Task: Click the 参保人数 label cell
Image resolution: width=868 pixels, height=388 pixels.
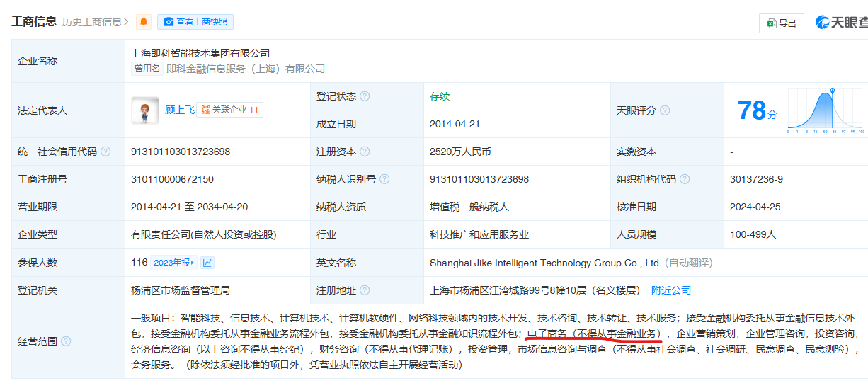Action: coord(68,263)
